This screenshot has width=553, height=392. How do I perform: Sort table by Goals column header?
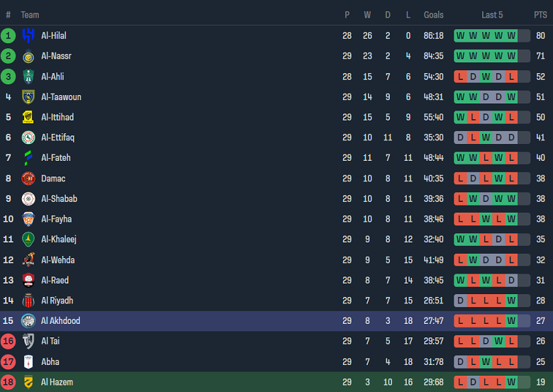click(433, 15)
